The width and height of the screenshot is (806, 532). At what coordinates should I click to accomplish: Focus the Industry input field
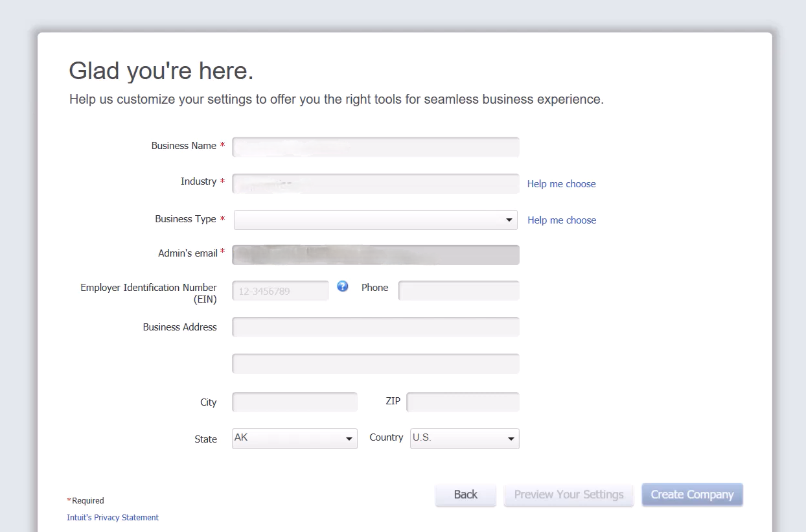tap(376, 183)
